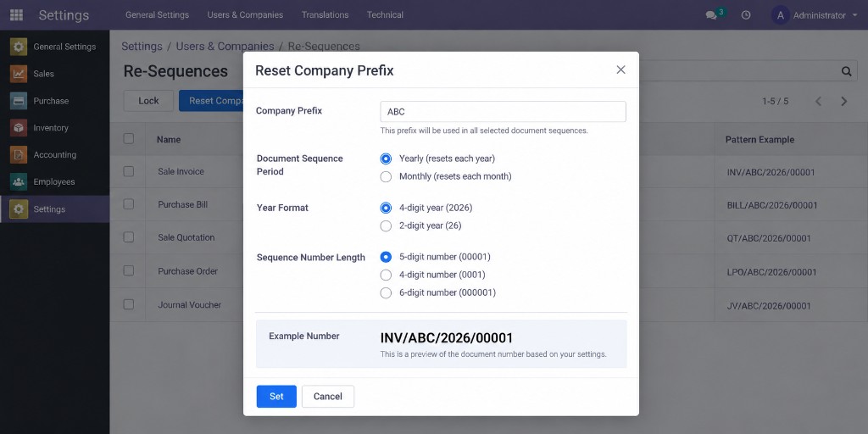The height and width of the screenshot is (434, 868).
Task: Open the Employees sidebar people icon
Action: coord(19,181)
